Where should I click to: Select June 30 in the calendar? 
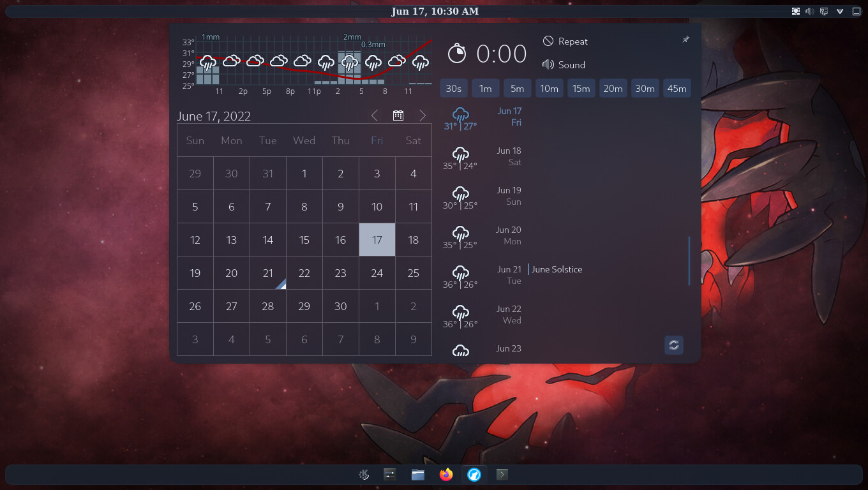point(341,306)
